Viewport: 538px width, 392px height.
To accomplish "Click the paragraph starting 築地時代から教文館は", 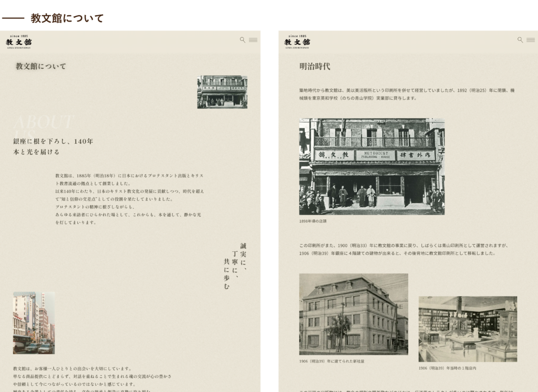I will 407,94.
